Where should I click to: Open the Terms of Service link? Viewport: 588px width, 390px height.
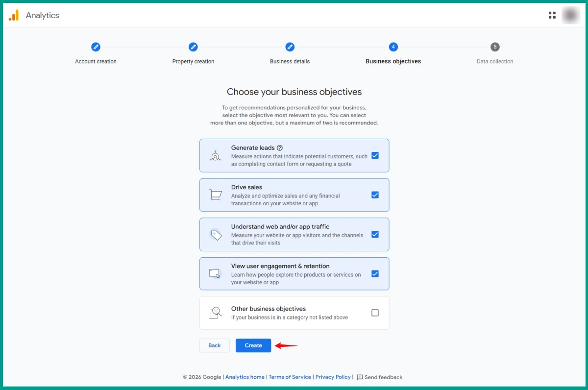(290, 377)
